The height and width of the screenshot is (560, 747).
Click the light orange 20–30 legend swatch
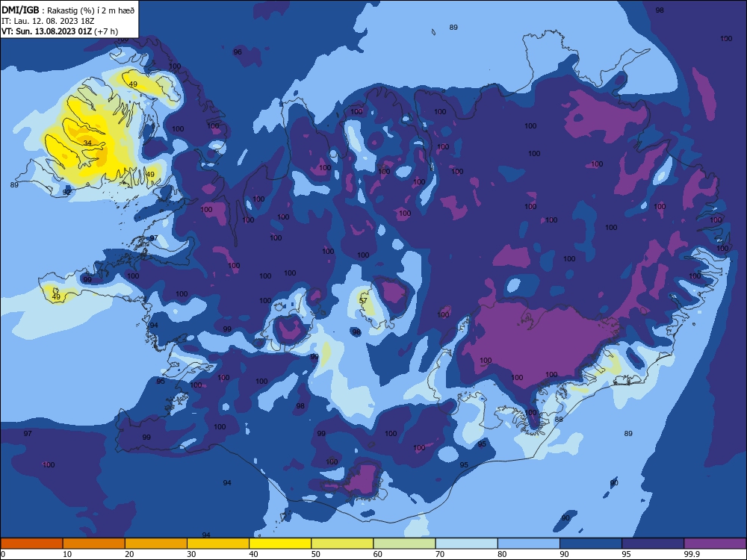click(156, 544)
